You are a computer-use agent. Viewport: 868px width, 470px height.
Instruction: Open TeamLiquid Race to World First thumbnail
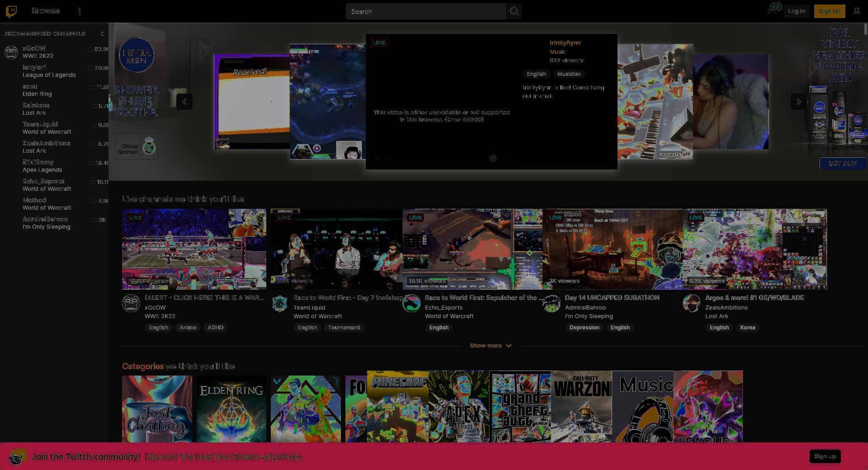pos(336,249)
